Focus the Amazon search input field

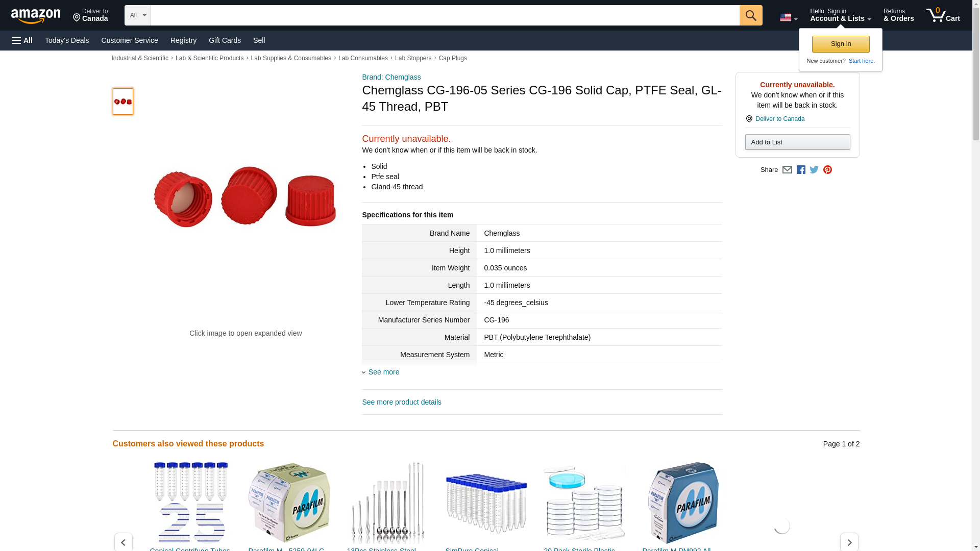[445, 15]
